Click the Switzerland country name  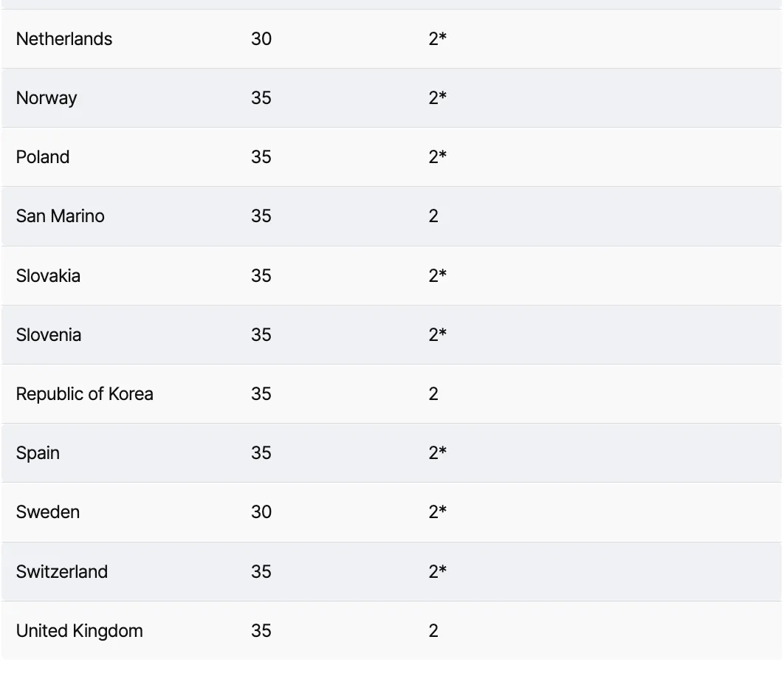pos(61,571)
